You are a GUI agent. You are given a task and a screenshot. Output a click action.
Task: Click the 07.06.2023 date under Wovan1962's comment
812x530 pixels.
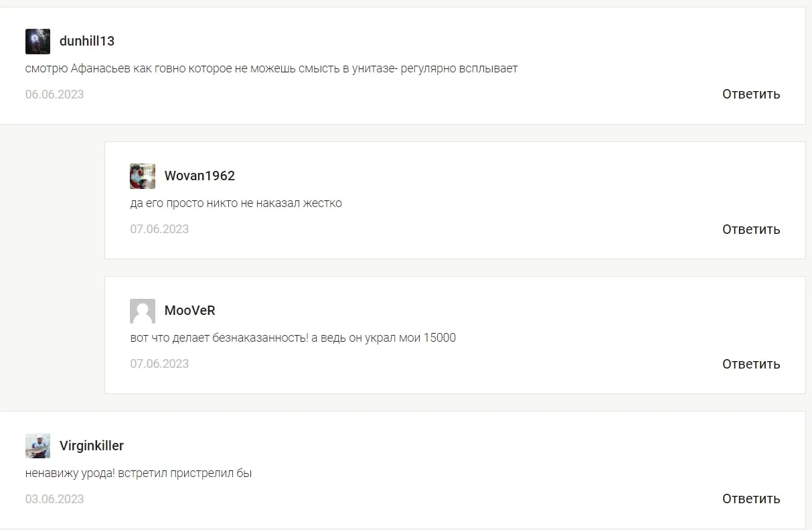(159, 229)
